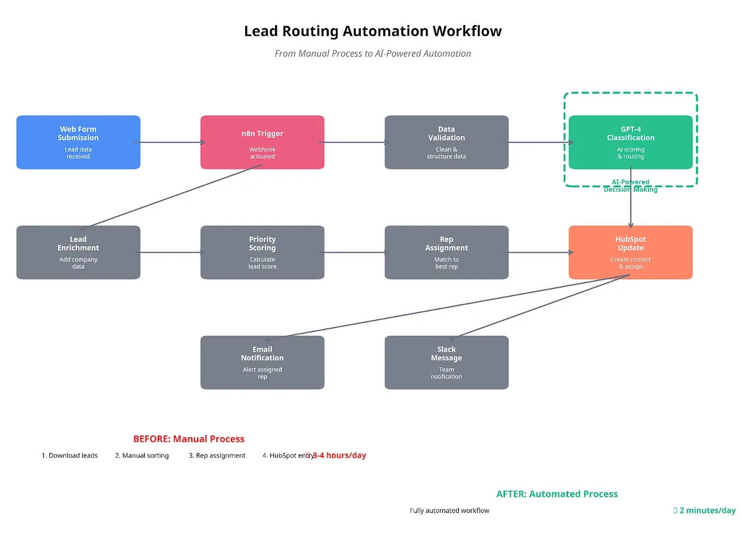Select the '2. Manual sorting' step
This screenshot has height=560, width=746.
point(142,456)
